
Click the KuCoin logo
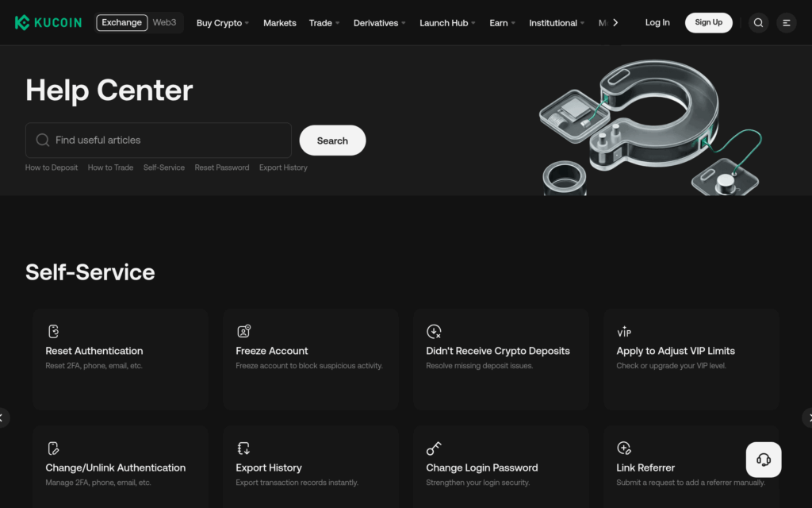(48, 22)
